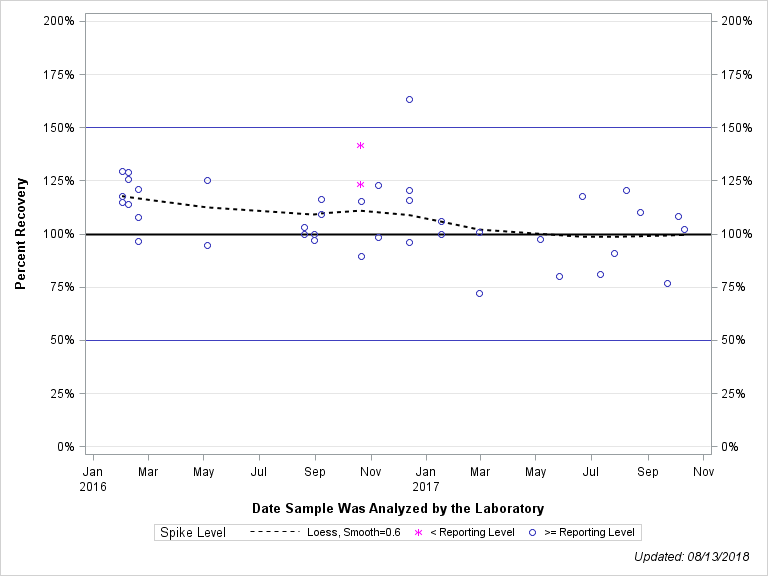
Task: Click the blue 50% lower limit line
Action: pos(398,340)
